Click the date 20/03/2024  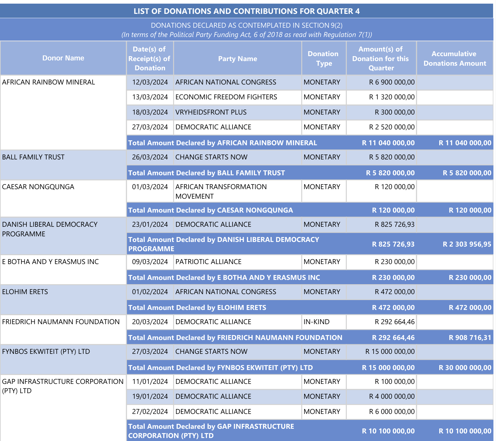click(x=150, y=322)
